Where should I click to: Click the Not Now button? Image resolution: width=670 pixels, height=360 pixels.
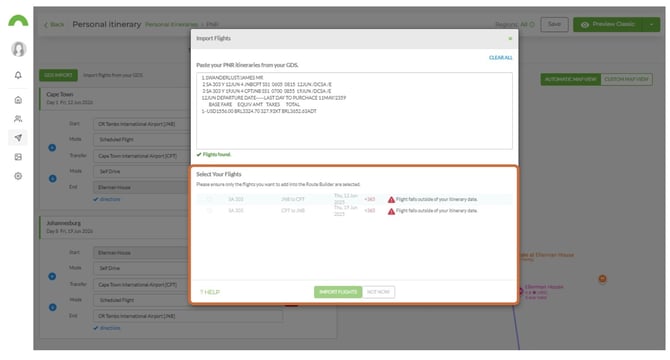point(378,292)
